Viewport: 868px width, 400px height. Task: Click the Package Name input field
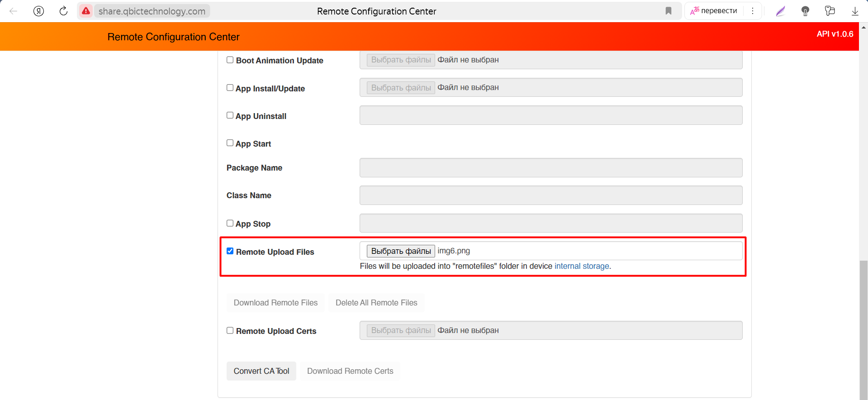551,168
